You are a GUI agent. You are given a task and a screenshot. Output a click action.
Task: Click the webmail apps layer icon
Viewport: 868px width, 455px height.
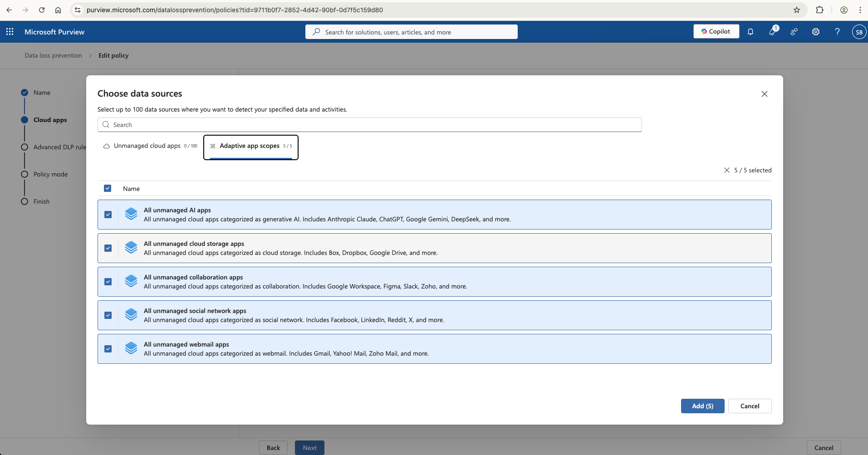131,348
